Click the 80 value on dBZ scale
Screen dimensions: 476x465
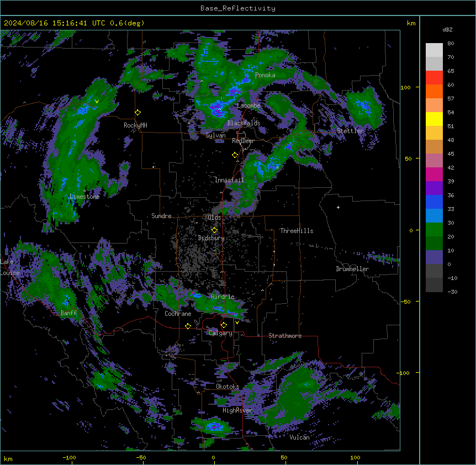tap(451, 44)
